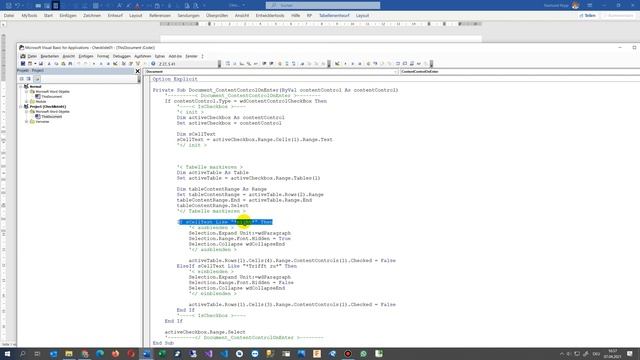Click the Teilen button in Word
This screenshot has height=360, width=640.
(x=588, y=16)
